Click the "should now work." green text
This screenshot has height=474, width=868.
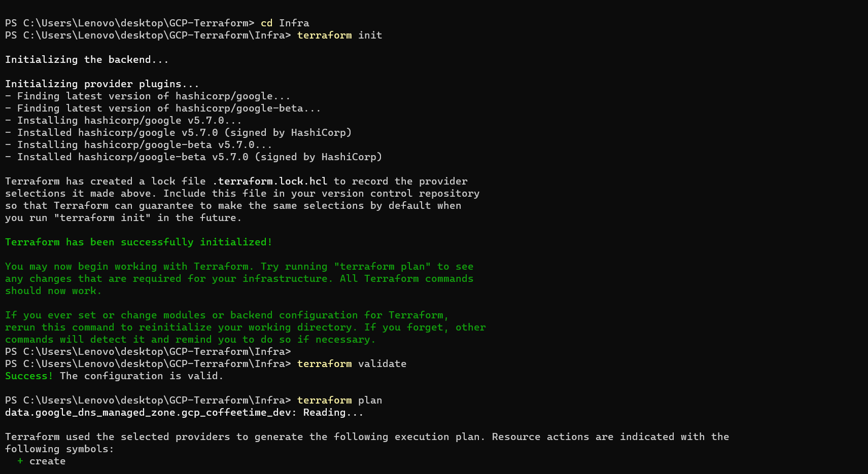pos(53,291)
